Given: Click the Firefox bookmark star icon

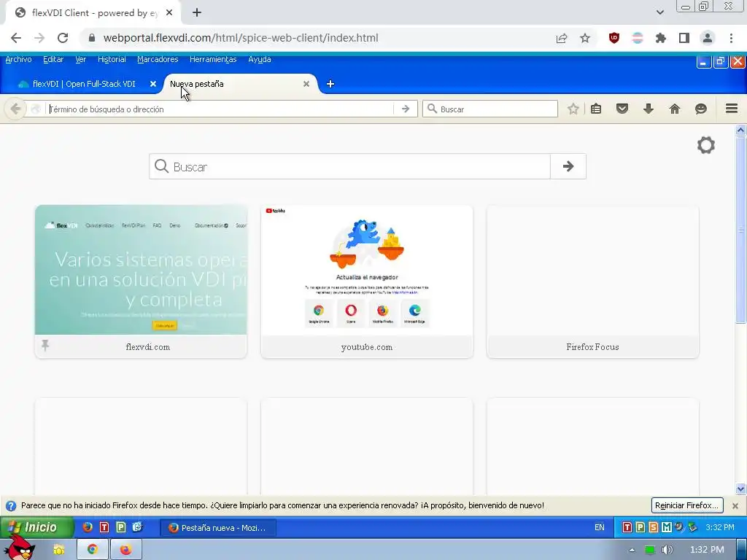Looking at the screenshot, I should [x=573, y=109].
